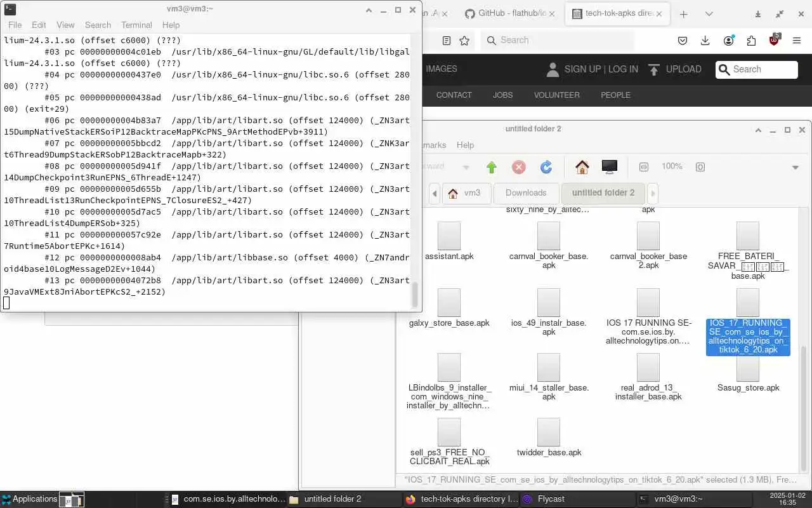Open the Terminal menu in terminal

(136, 25)
